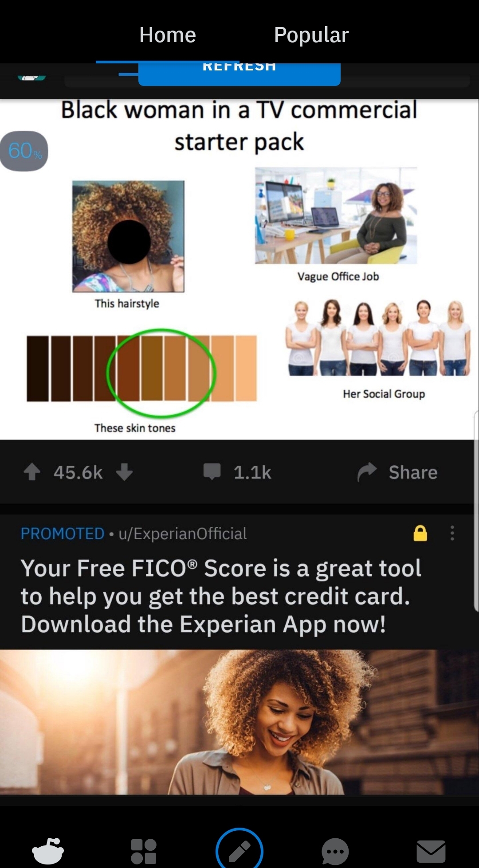Open the communities grid icon
The height and width of the screenshot is (868, 479).
click(144, 851)
